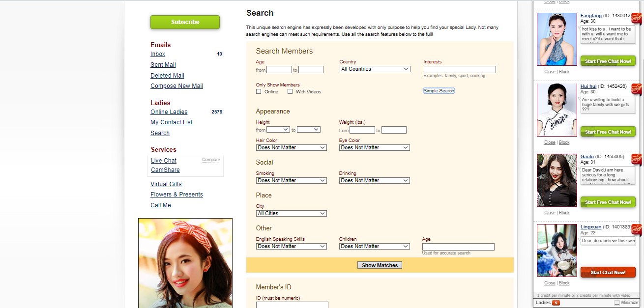The height and width of the screenshot is (308, 644).
Task: Expand the Hair Color dropdown
Action: (x=291, y=147)
